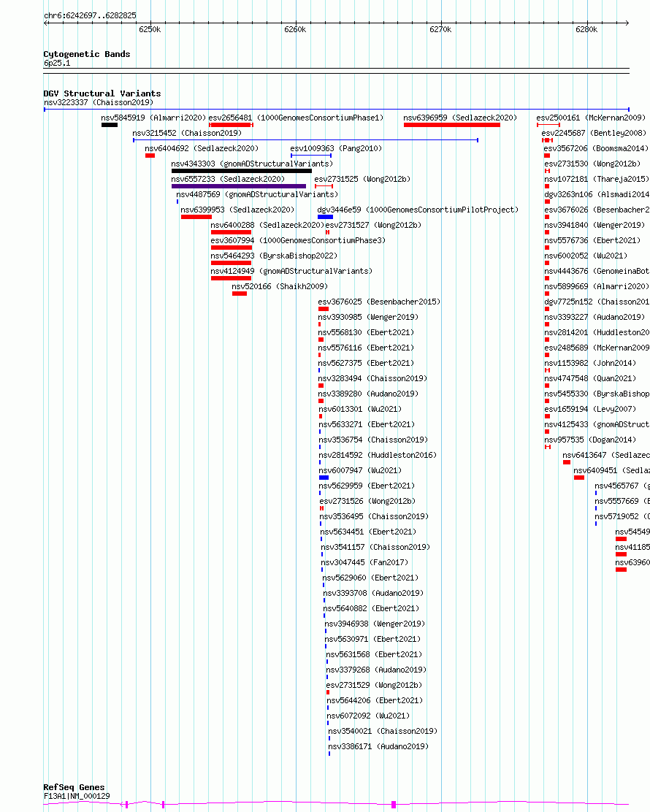The height and width of the screenshot is (812, 650).
Task: Click the nsv6396959 (Sedlazeck2020) variant label
Action: (460, 118)
